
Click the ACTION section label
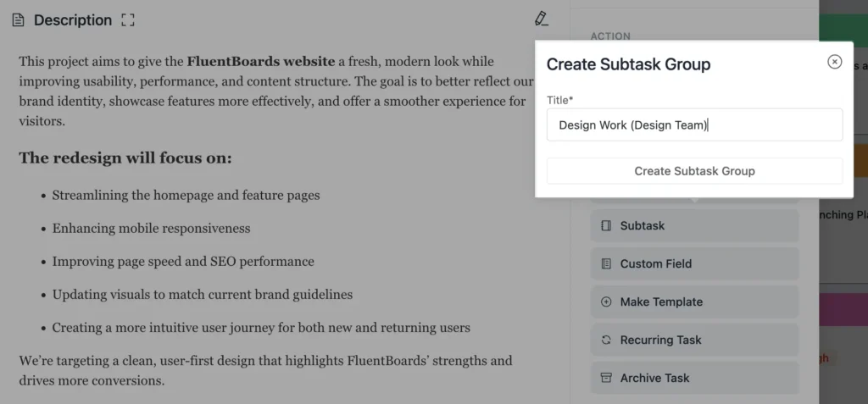click(x=610, y=36)
